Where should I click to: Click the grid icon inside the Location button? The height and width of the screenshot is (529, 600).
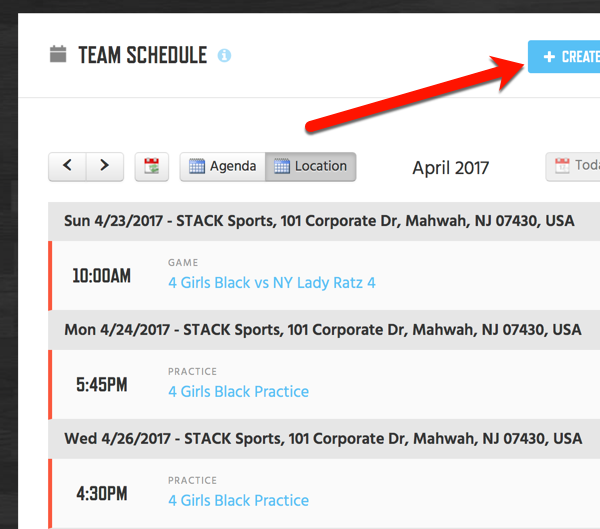click(x=282, y=167)
